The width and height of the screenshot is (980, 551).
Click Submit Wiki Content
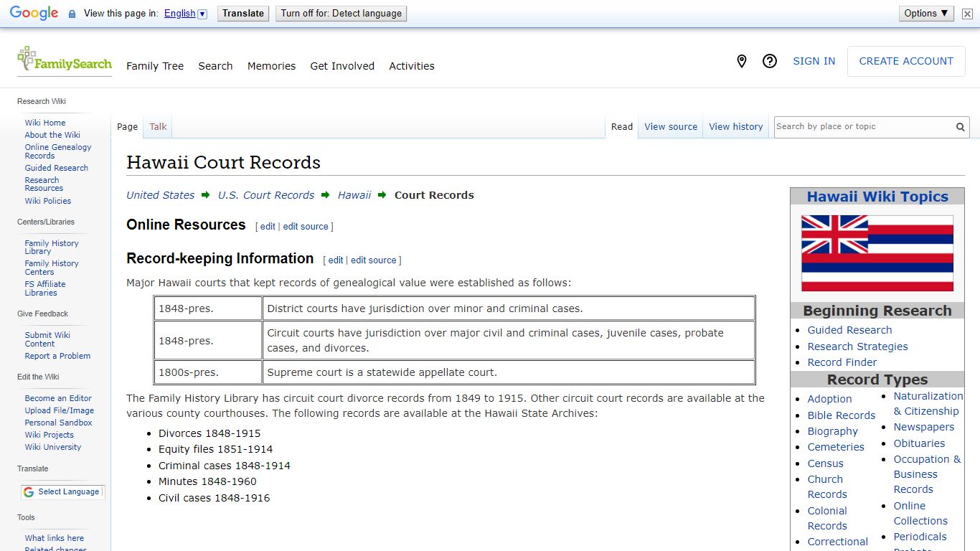click(x=47, y=339)
